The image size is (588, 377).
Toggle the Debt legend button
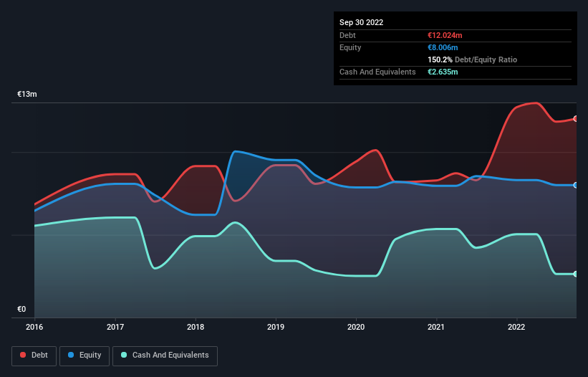point(34,355)
